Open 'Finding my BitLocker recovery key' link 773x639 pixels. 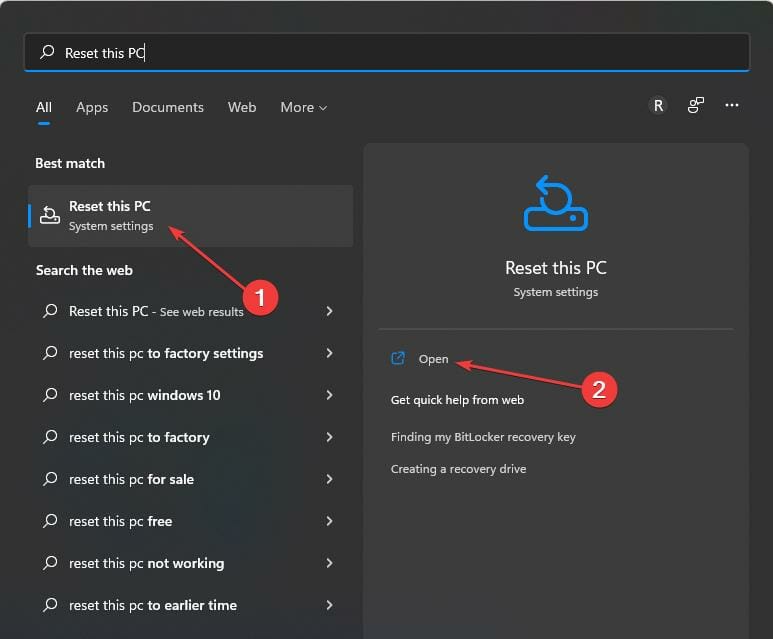tap(483, 437)
